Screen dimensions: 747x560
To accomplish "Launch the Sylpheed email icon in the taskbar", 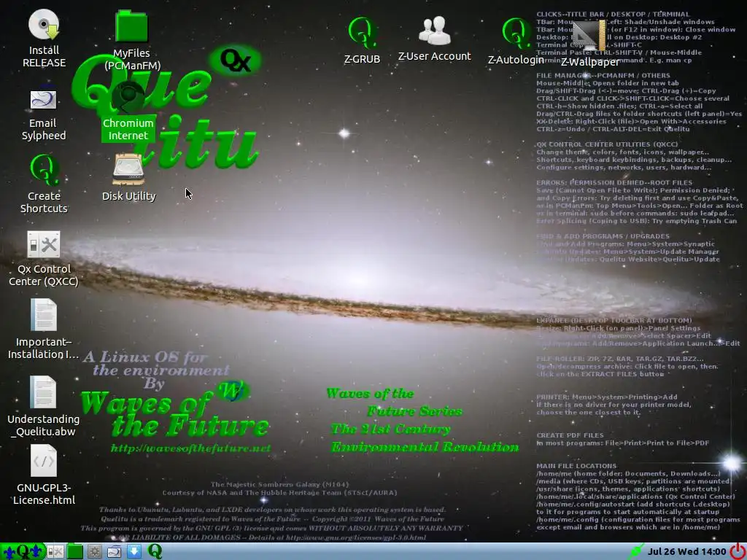I will tap(115, 552).
